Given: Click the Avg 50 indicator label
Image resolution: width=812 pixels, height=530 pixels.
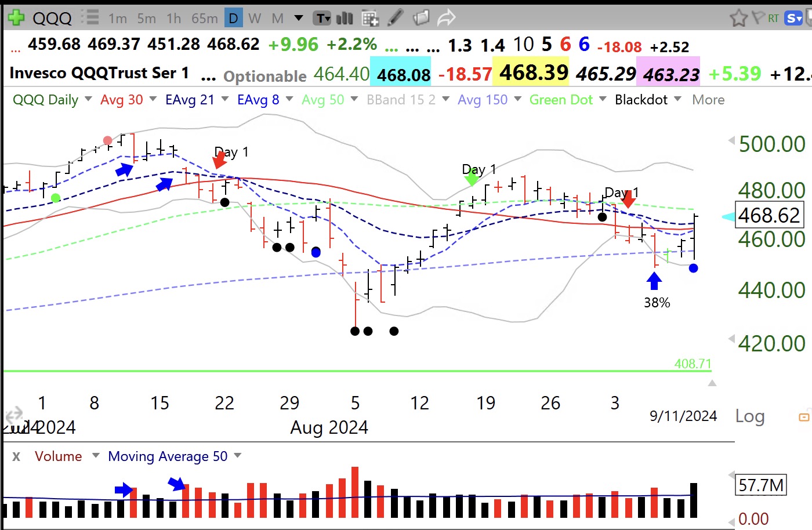Looking at the screenshot, I should pos(323,100).
